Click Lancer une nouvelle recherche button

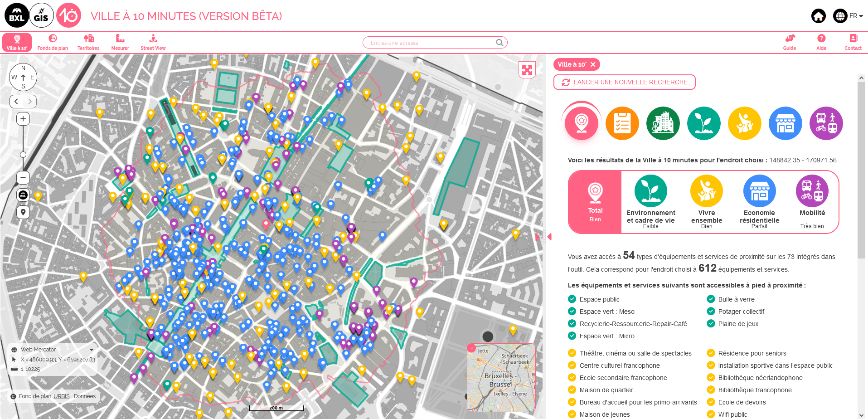click(624, 82)
